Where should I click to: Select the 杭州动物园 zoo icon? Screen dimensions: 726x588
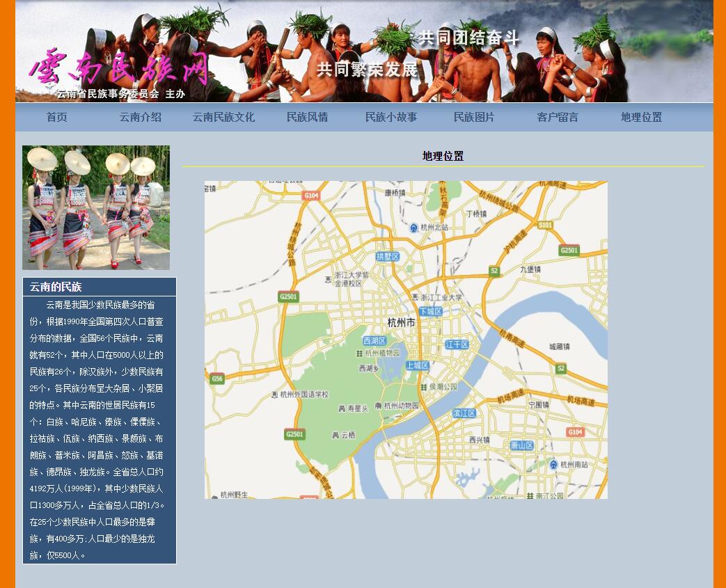[378, 406]
